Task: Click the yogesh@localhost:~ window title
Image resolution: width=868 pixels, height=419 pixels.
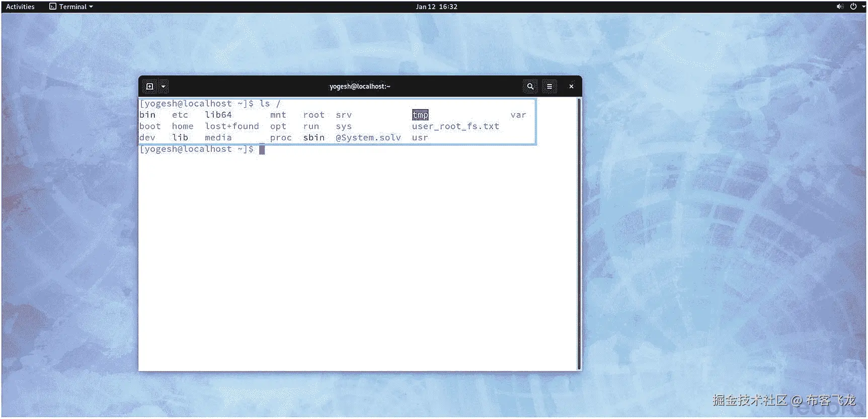Action: pyautogui.click(x=360, y=87)
